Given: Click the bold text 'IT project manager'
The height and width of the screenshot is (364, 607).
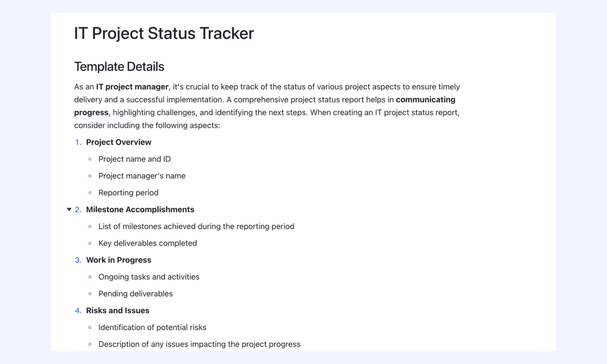Looking at the screenshot, I should tap(132, 87).
